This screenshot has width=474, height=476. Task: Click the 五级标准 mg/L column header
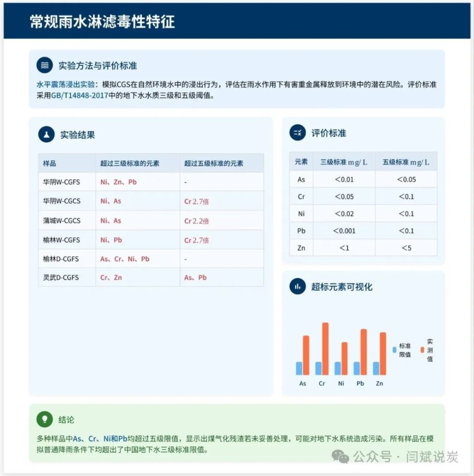click(406, 162)
